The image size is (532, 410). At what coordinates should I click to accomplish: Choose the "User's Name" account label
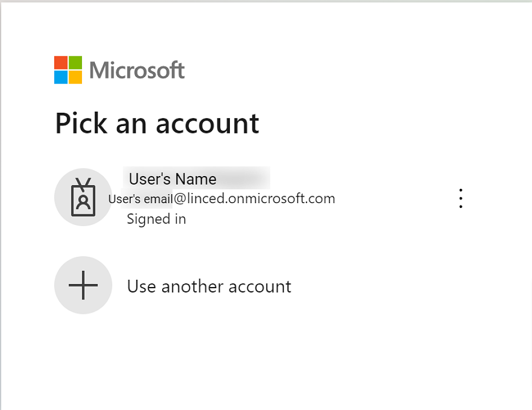click(x=172, y=179)
